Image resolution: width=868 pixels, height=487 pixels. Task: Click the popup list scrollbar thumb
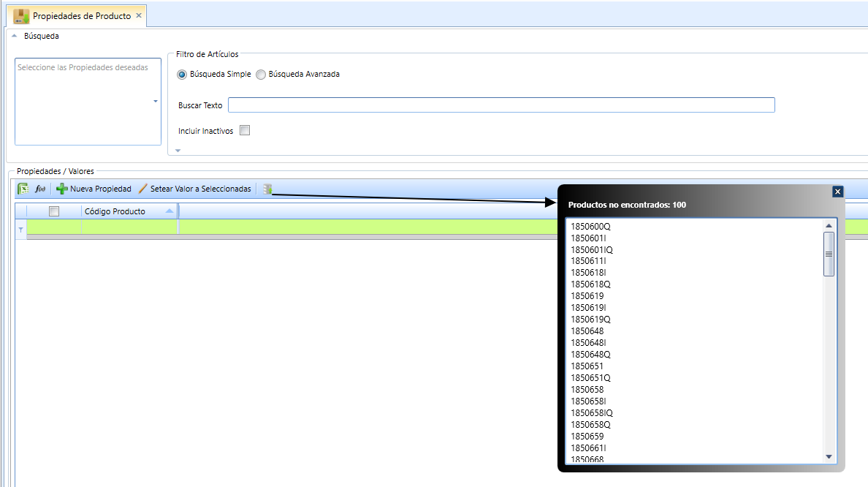pyautogui.click(x=829, y=254)
